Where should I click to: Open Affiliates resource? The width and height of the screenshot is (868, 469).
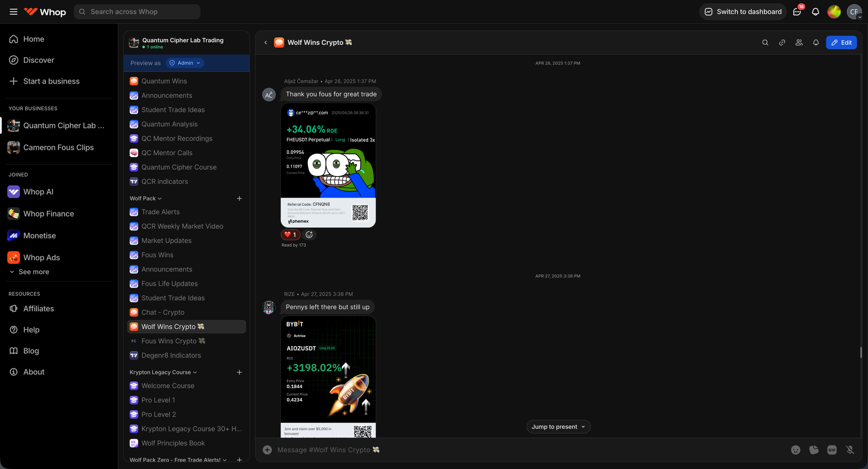pos(59,309)
